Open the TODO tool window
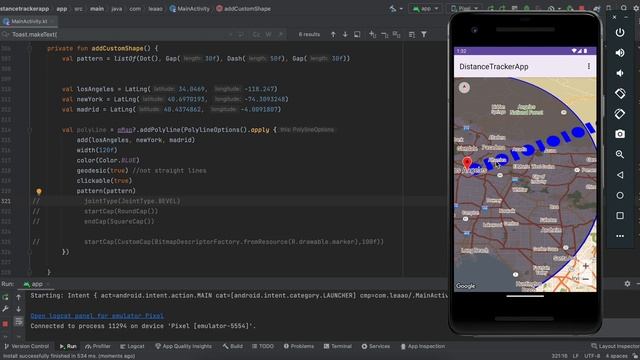640x360 pixels. pos(263,346)
